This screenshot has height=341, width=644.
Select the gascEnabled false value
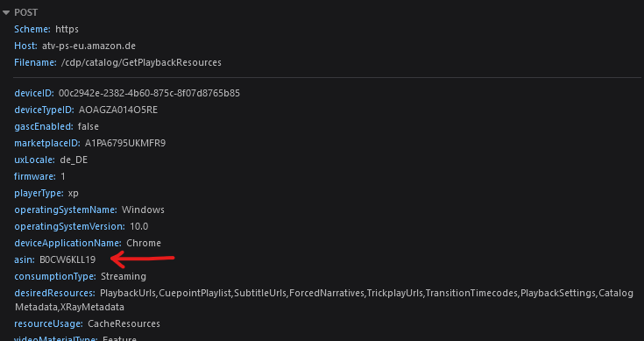[x=88, y=126]
